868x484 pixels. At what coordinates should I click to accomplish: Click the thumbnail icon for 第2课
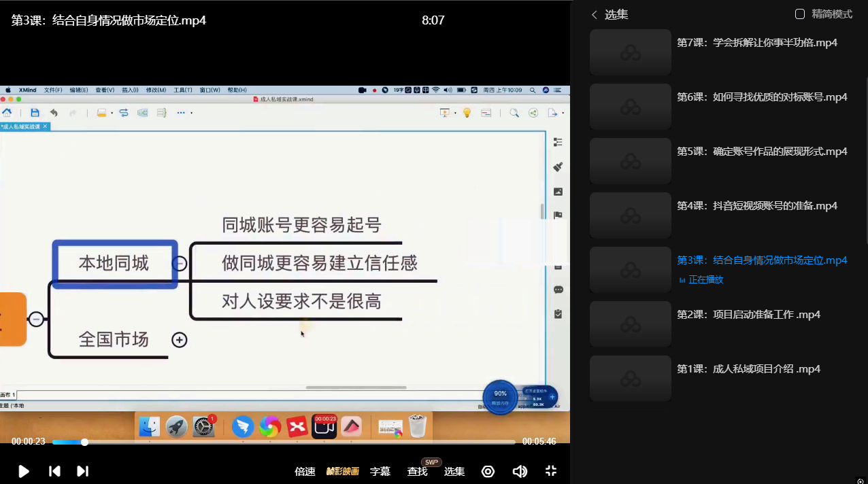tap(631, 324)
